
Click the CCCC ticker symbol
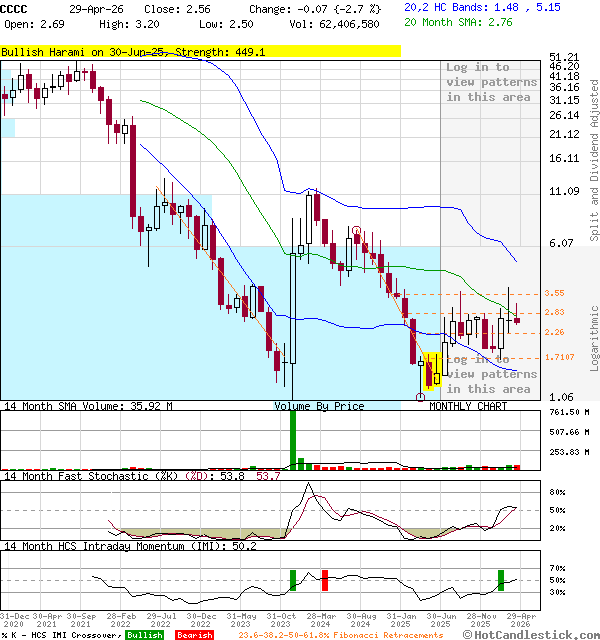click(15, 7)
